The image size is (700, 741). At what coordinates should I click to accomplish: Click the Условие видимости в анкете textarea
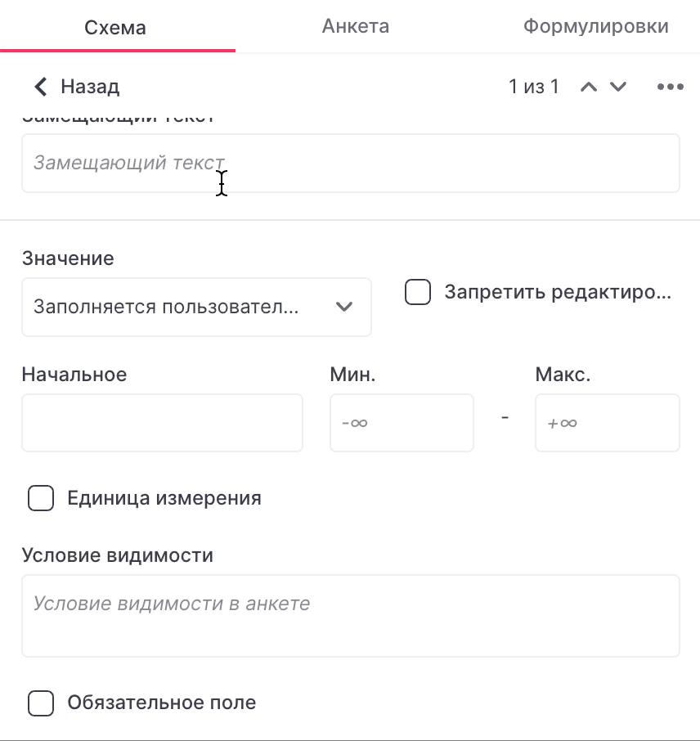(351, 616)
